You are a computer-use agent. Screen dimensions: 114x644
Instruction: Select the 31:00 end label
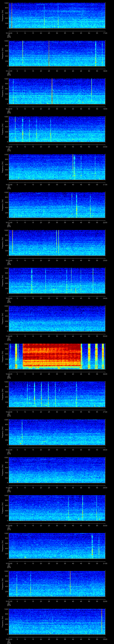pyautogui.click(x=105, y=564)
